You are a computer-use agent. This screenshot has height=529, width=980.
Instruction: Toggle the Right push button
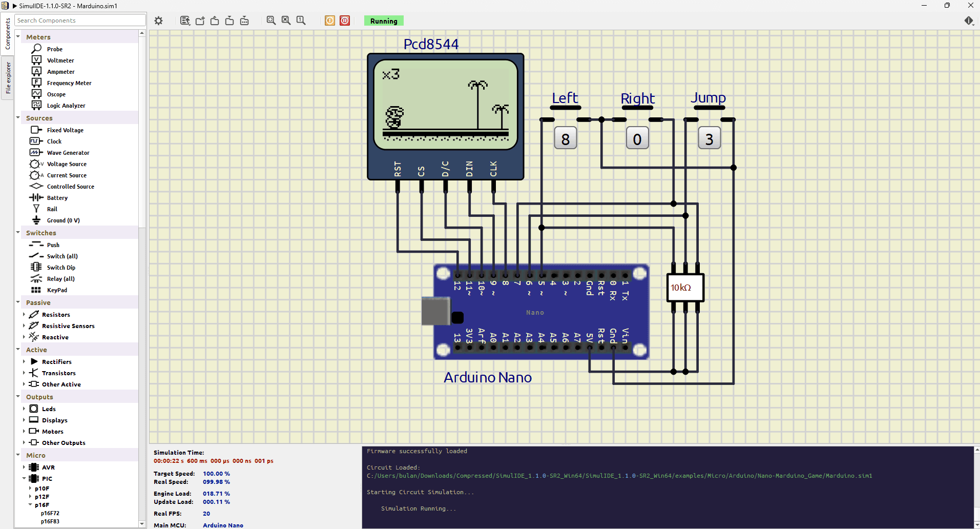pyautogui.click(x=637, y=108)
